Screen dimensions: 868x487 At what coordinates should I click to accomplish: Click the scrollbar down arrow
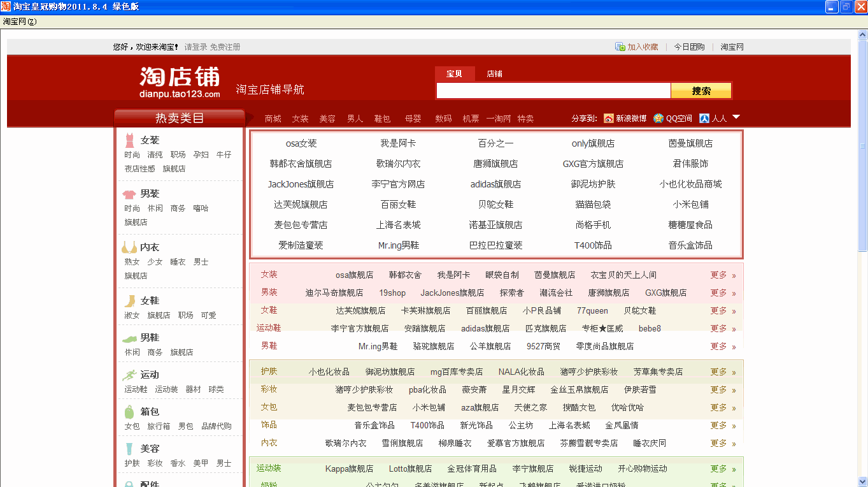click(x=863, y=482)
